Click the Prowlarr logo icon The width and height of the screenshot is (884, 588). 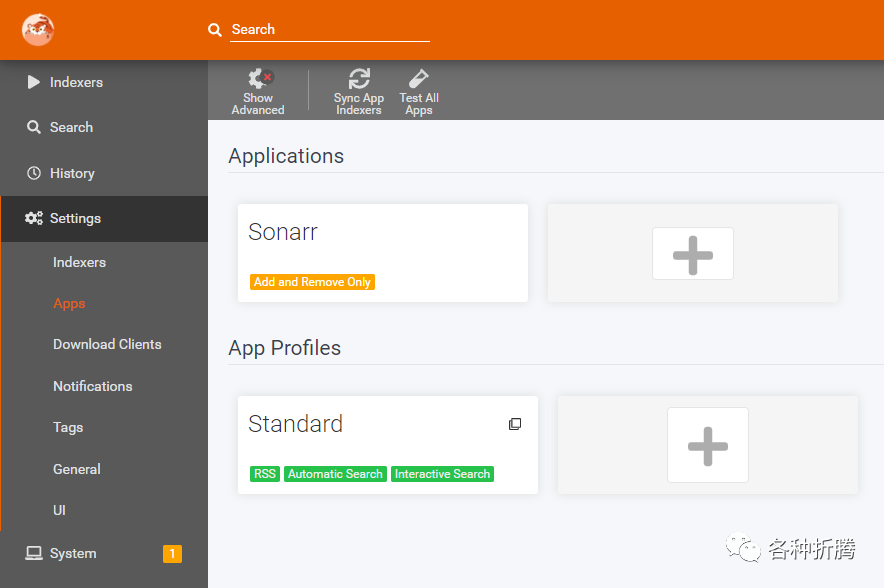click(x=38, y=30)
